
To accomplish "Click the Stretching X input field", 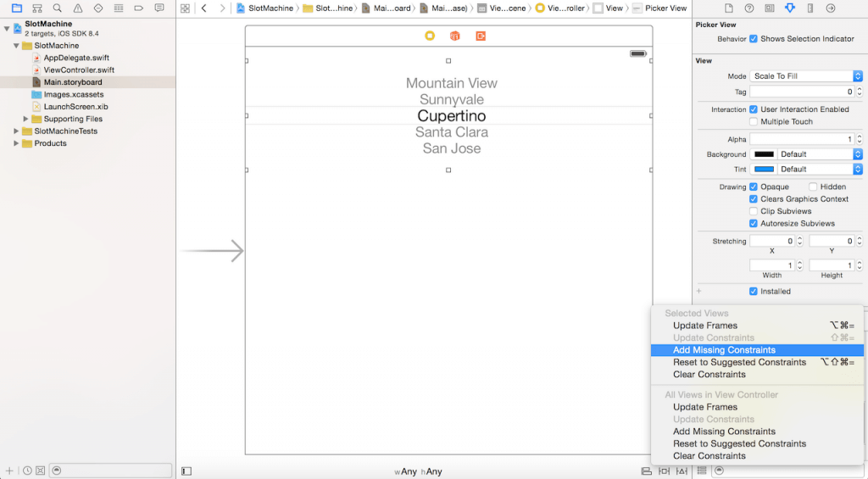I will 772,241.
